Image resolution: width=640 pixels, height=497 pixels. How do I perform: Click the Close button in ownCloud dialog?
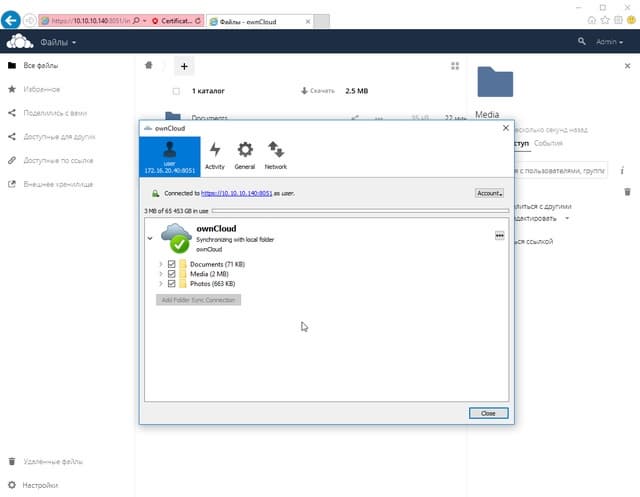click(488, 413)
